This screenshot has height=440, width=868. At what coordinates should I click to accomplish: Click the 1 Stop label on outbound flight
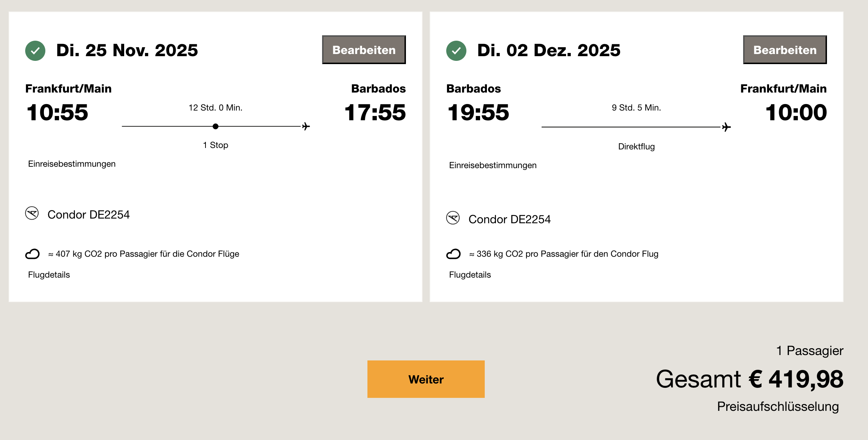(x=216, y=145)
